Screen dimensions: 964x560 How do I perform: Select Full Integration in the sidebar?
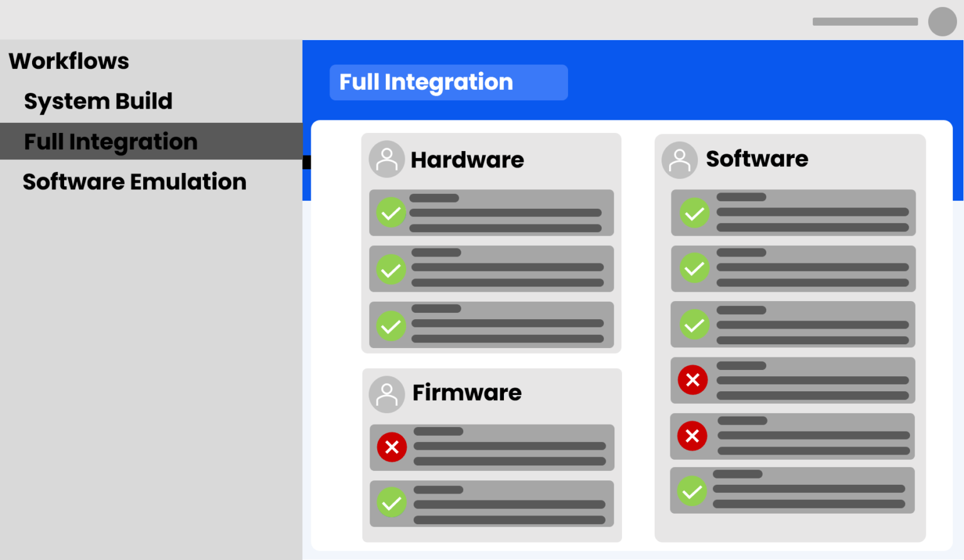(110, 141)
